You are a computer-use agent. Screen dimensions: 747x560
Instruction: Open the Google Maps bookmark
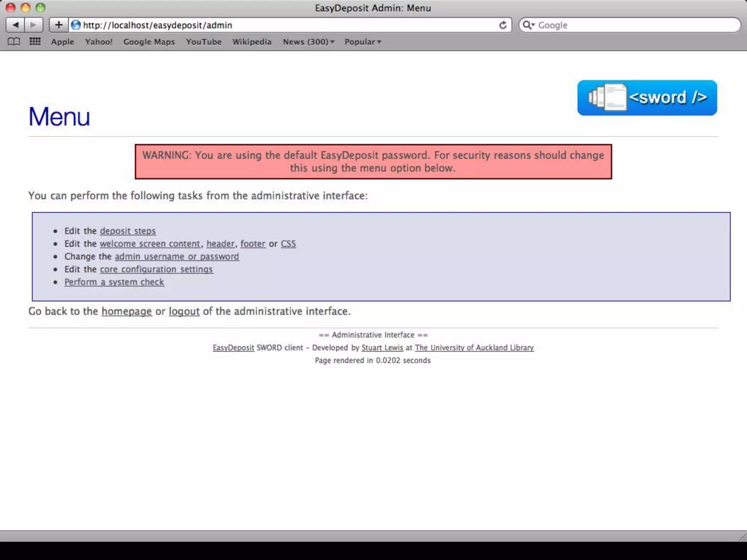click(149, 42)
